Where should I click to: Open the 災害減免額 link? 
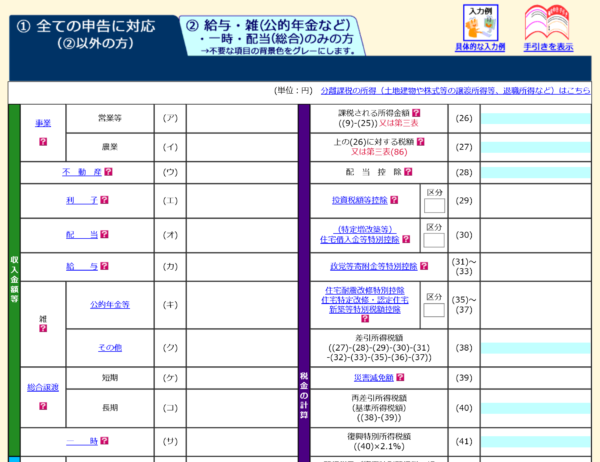373,377
